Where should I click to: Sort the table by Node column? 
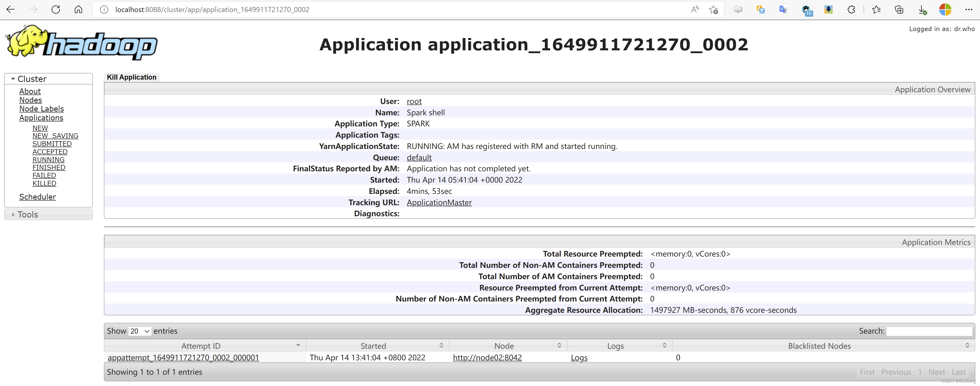point(508,346)
